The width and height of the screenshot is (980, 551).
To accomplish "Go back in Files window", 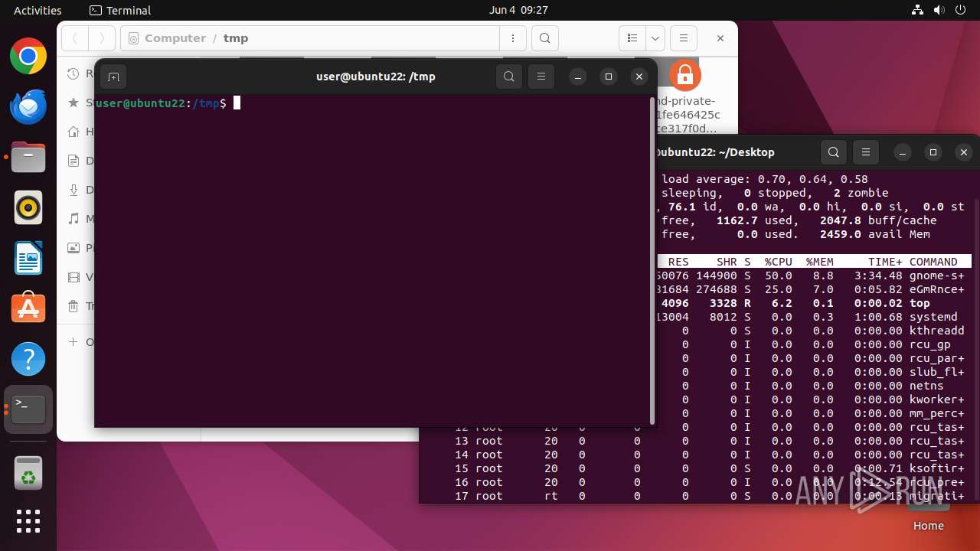I will pos(75,38).
